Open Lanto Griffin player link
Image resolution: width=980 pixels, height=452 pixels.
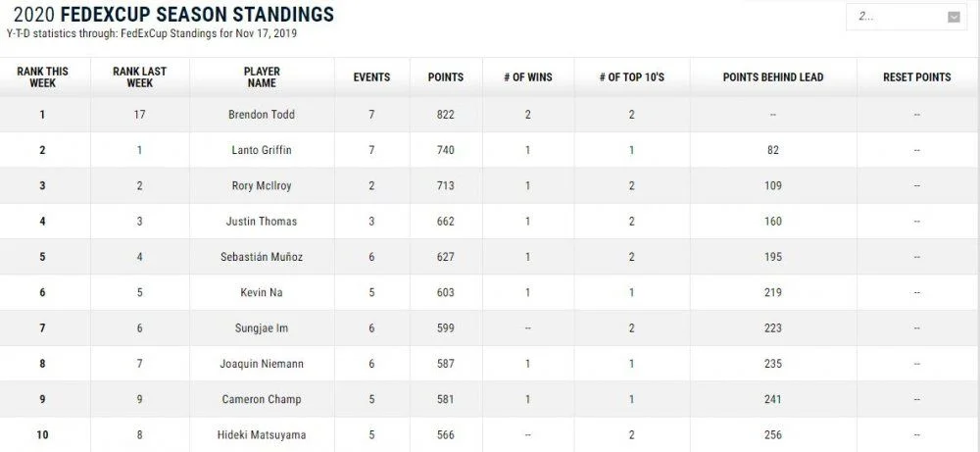click(262, 150)
